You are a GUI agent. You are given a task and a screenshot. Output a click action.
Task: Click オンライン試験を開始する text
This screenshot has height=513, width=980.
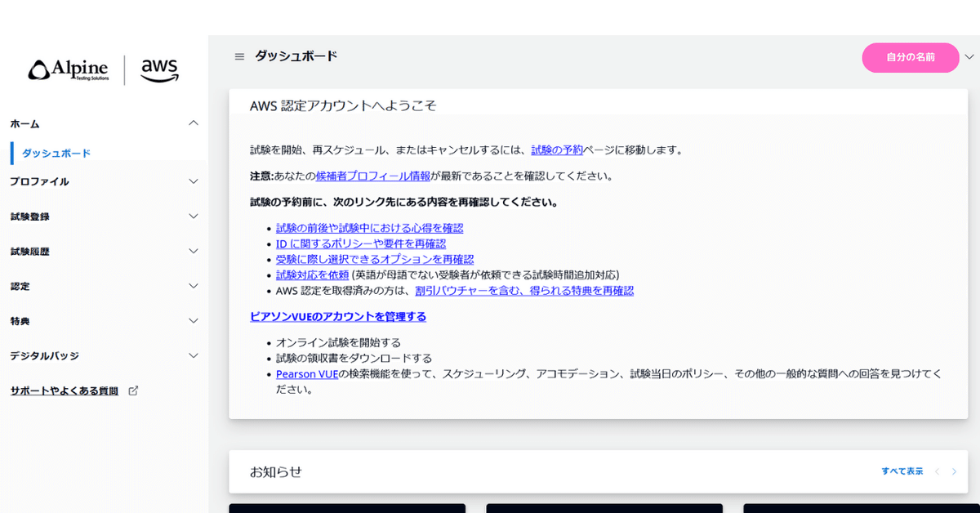coord(338,342)
